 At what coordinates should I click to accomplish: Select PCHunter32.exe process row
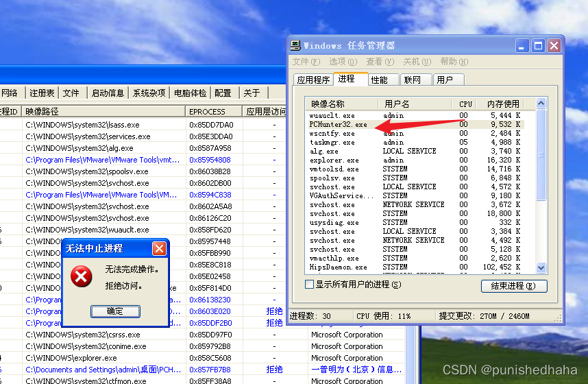click(415, 125)
